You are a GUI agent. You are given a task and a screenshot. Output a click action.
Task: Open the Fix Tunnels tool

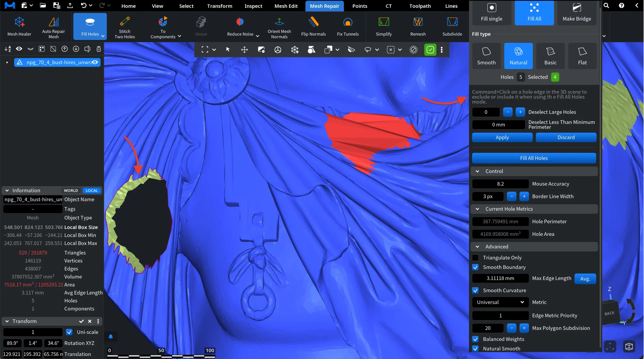point(348,23)
